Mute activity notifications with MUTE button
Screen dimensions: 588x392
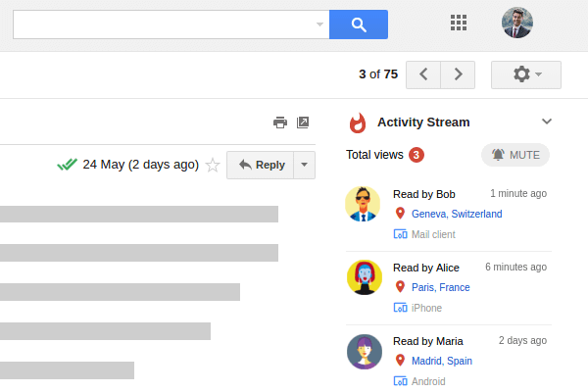(x=515, y=155)
